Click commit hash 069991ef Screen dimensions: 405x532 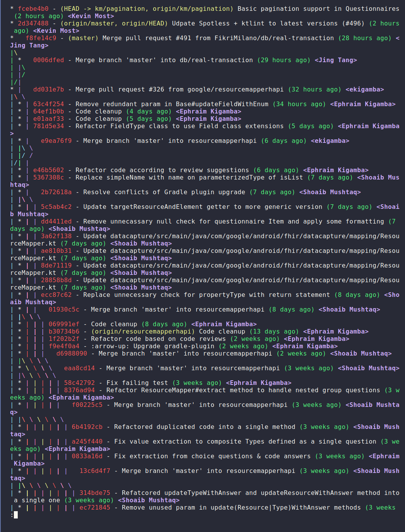point(64,324)
